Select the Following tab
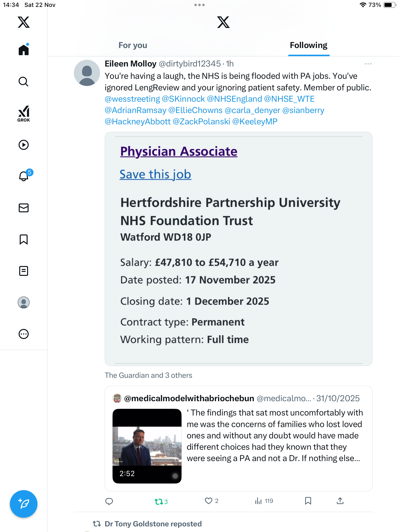 pyautogui.click(x=308, y=45)
